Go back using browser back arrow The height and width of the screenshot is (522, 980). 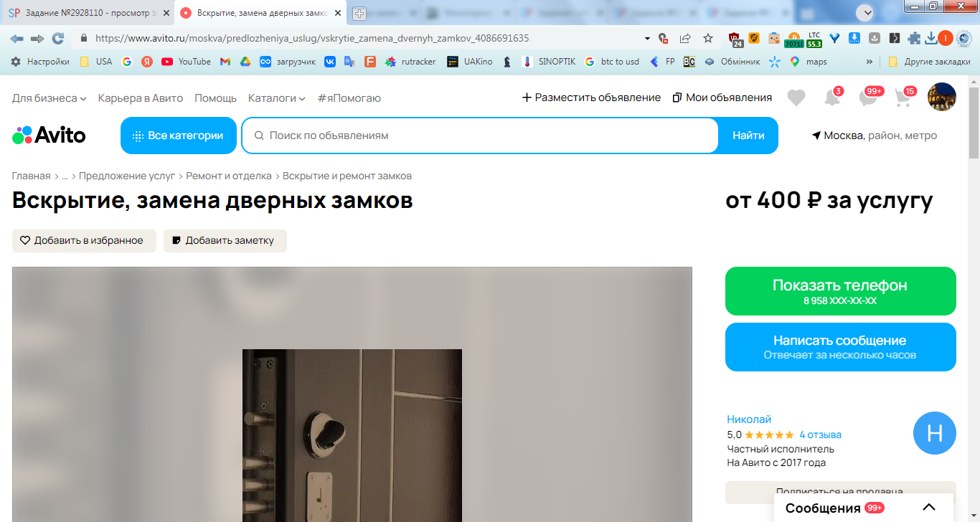pos(17,38)
